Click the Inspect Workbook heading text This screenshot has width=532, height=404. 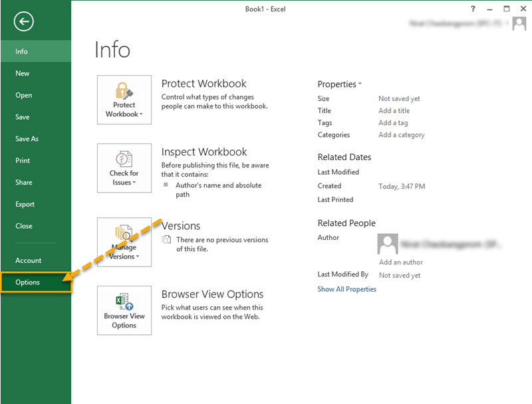pyautogui.click(x=204, y=152)
